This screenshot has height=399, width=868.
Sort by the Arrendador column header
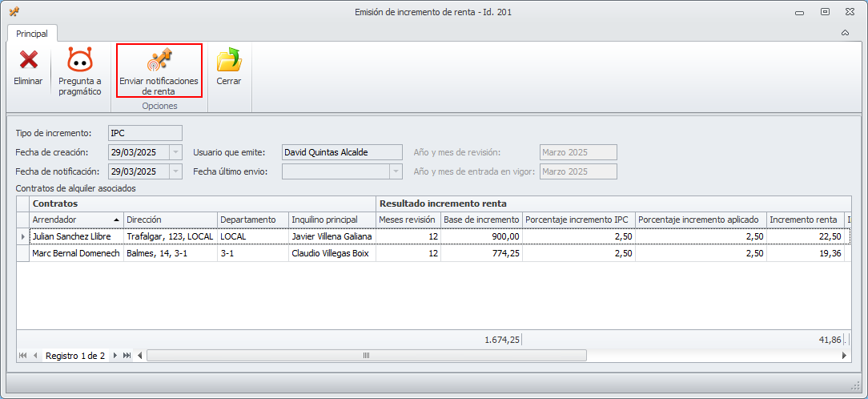tap(75, 220)
